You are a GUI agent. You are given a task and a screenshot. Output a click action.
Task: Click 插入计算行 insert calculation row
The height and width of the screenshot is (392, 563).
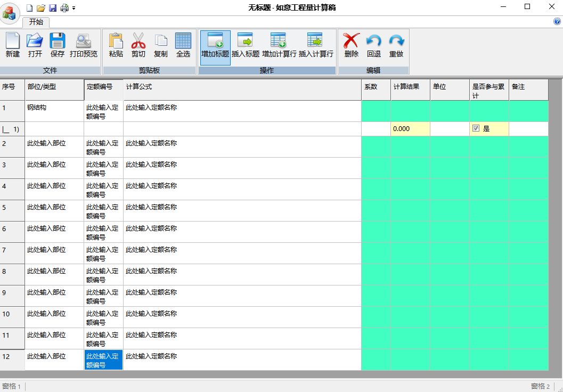click(x=316, y=45)
